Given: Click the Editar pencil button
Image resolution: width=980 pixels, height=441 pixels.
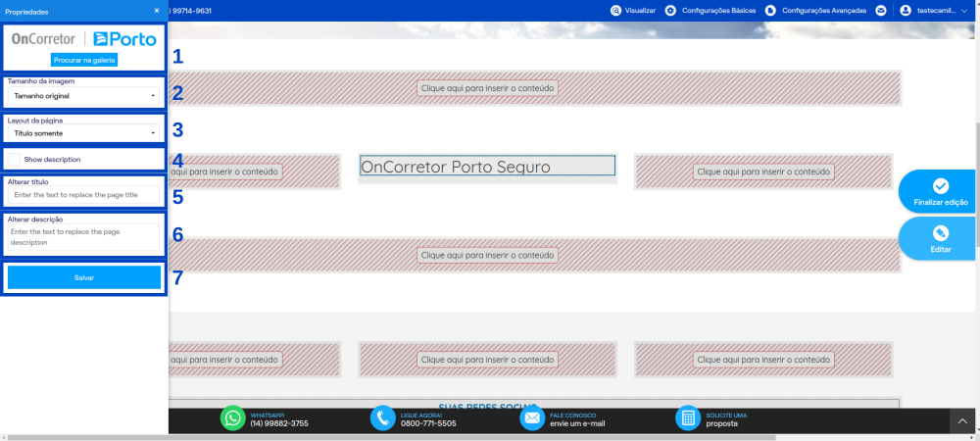Looking at the screenshot, I should (x=940, y=239).
